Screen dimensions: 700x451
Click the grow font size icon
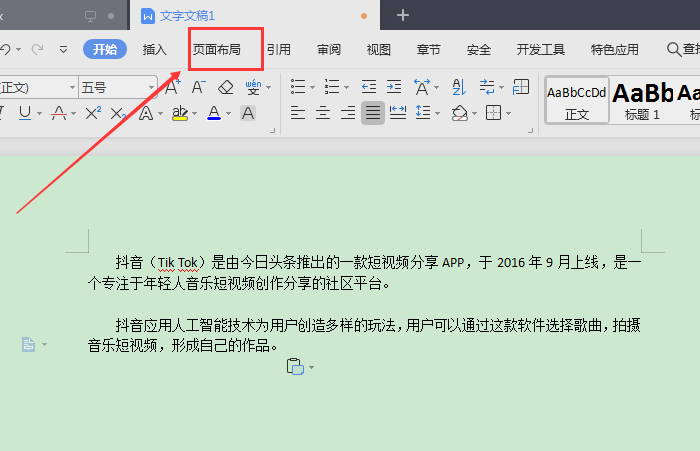(x=172, y=87)
